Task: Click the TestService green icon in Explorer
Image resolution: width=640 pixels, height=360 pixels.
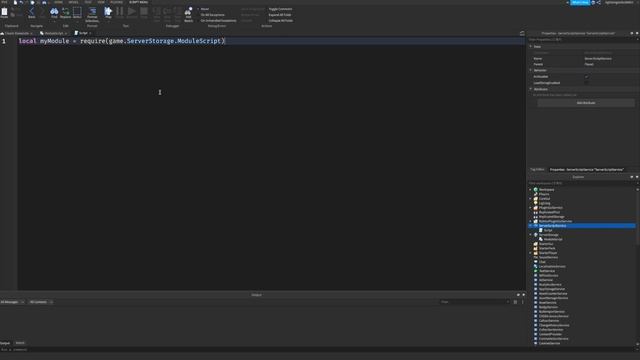Action: [x=536, y=271]
